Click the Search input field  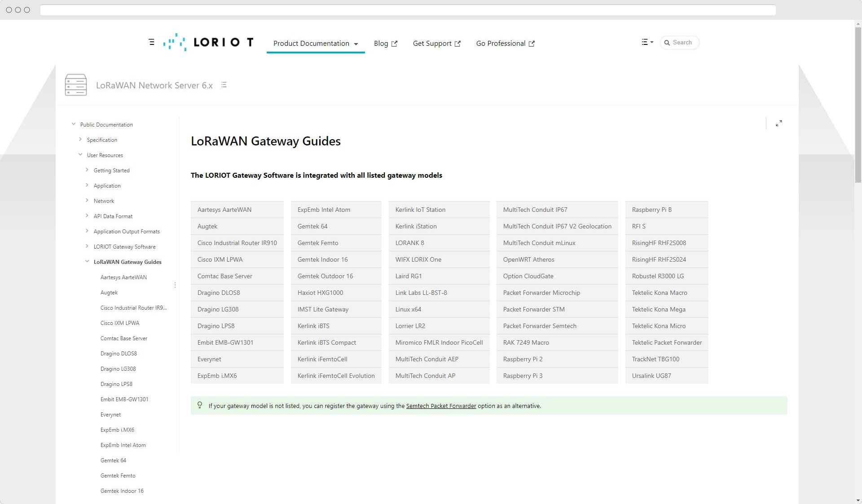[680, 43]
